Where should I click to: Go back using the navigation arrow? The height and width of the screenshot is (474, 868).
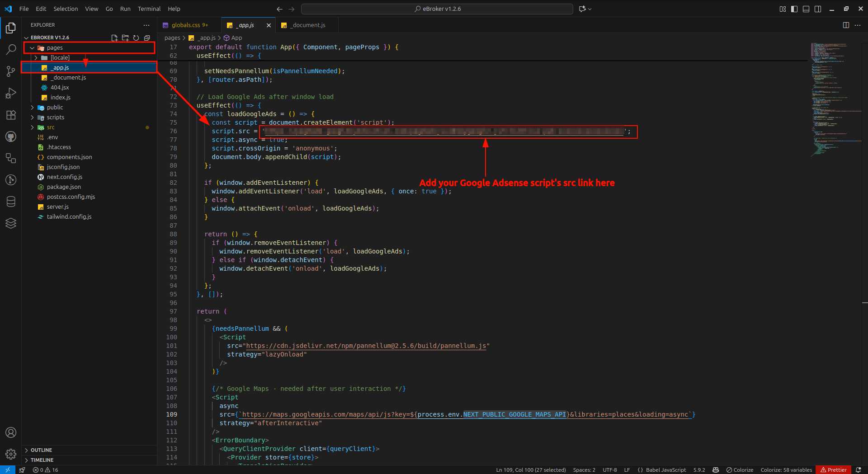279,9
